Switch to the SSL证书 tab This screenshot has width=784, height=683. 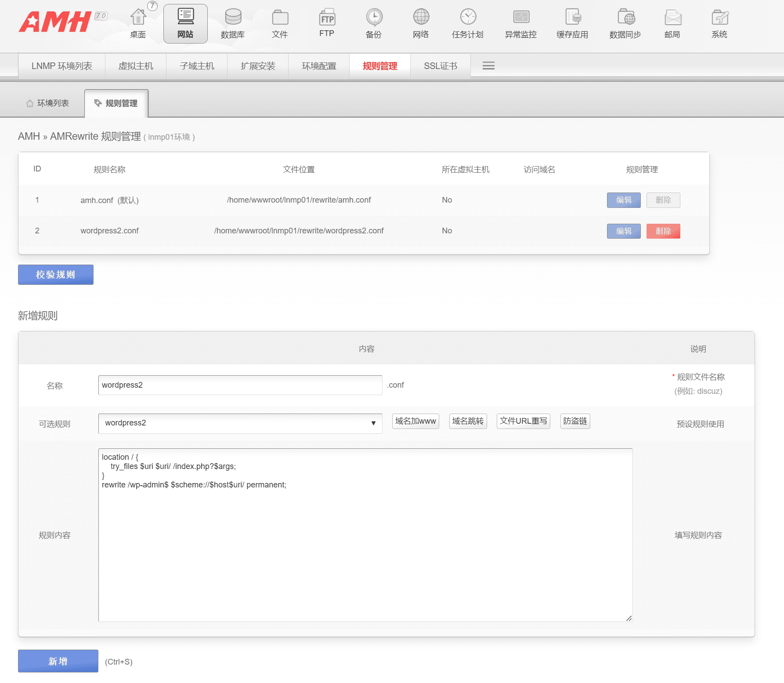click(x=440, y=65)
